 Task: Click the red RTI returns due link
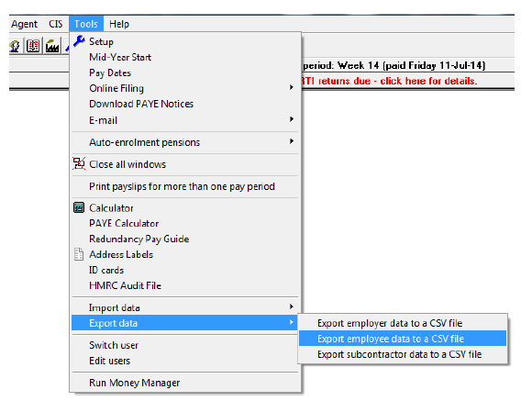(389, 81)
